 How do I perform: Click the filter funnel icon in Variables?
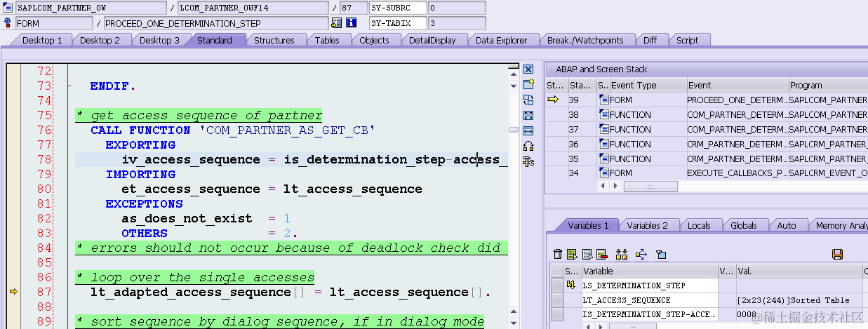point(660,254)
